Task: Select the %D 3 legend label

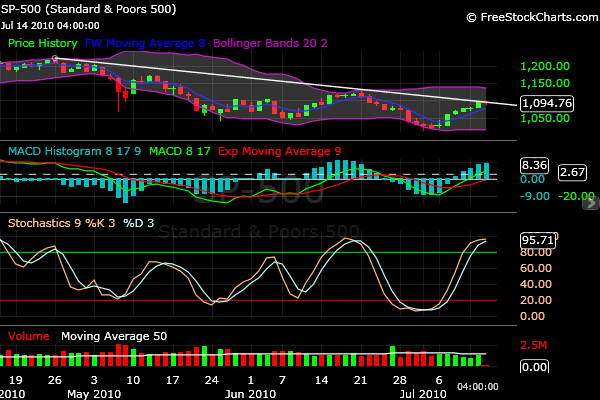Action: click(x=139, y=223)
